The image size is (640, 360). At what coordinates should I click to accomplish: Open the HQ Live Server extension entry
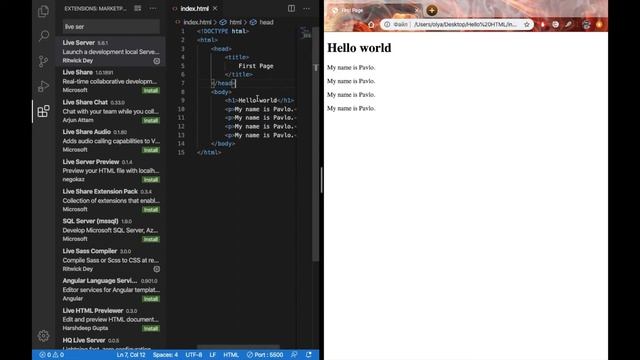[x=111, y=343]
